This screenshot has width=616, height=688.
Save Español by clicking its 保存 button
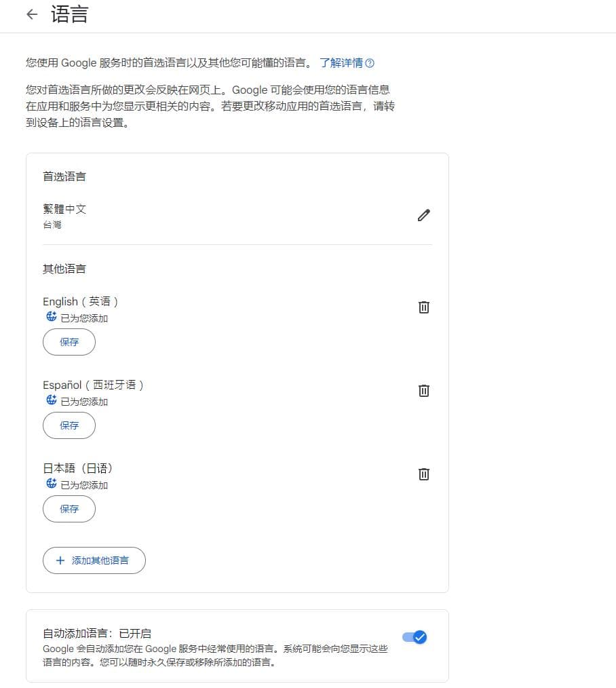pos(69,425)
